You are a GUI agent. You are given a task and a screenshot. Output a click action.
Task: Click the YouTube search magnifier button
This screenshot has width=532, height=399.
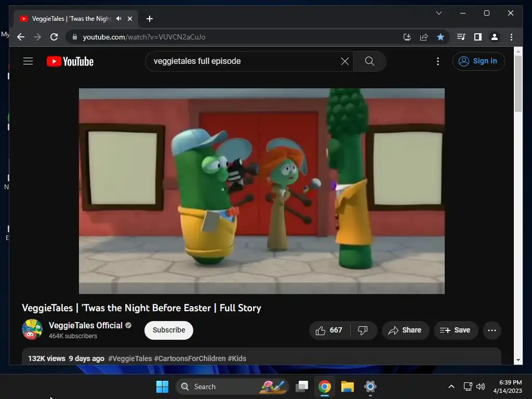tap(369, 61)
